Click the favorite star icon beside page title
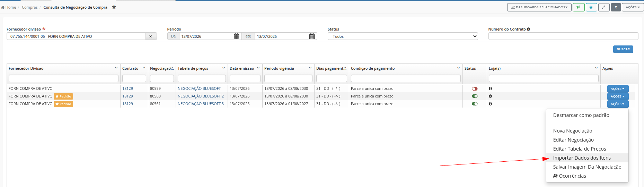This screenshot has width=644, height=187. pyautogui.click(x=114, y=7)
